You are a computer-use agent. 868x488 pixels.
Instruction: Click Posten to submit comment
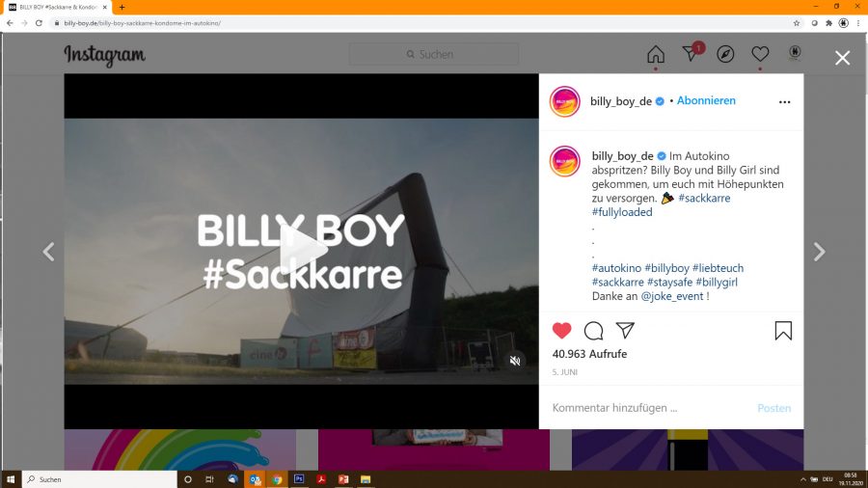773,408
